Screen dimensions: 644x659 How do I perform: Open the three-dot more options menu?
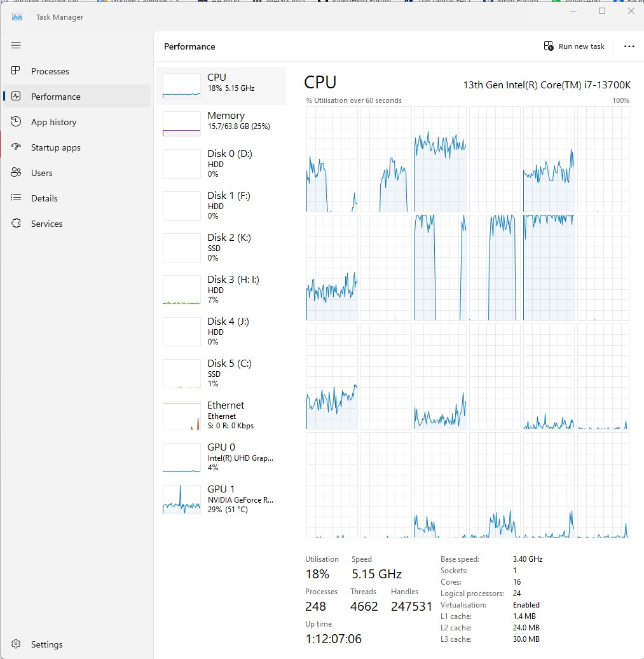click(629, 46)
